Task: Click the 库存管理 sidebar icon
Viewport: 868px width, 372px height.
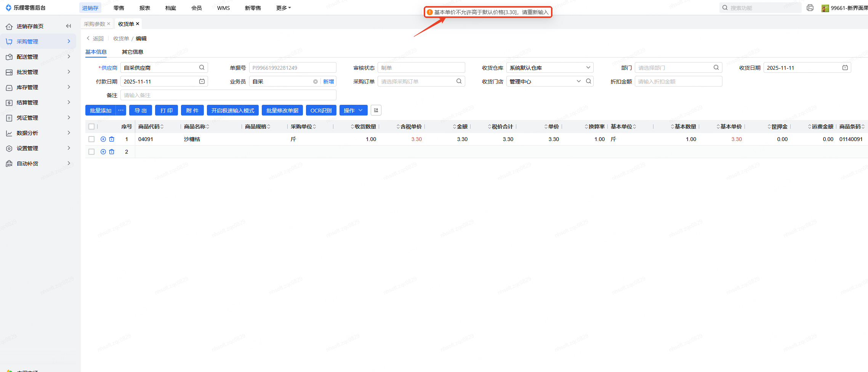Action: click(x=9, y=87)
